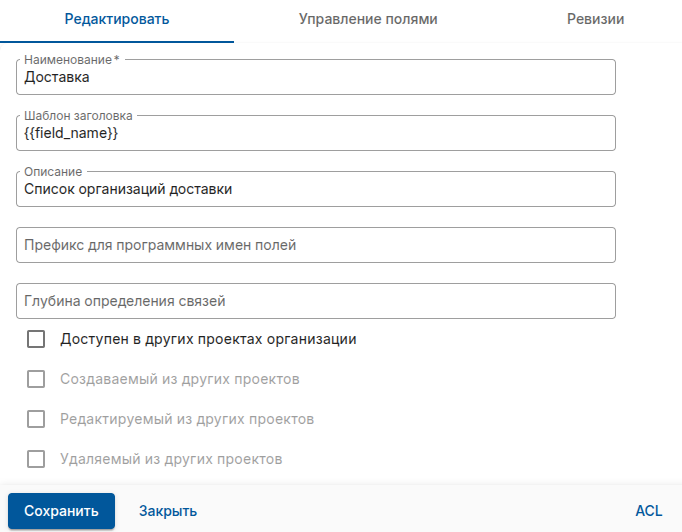Focus the Шаблон заголовка input field
The image size is (682, 532).
[316, 133]
